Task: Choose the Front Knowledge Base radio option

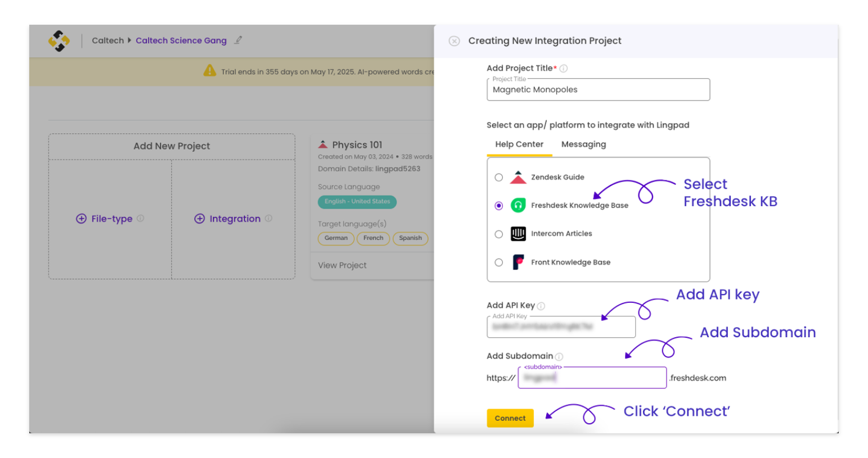Action: pos(498,262)
